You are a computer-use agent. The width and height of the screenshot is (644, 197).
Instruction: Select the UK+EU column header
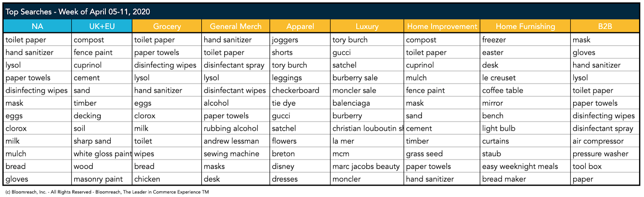(x=102, y=26)
